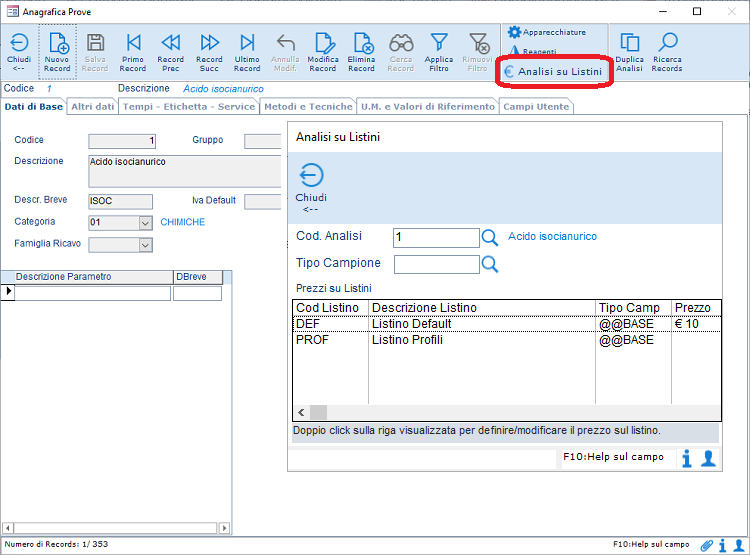Expand the Famiglia Ricavo dropdown
The height and width of the screenshot is (555, 750).
coord(145,245)
